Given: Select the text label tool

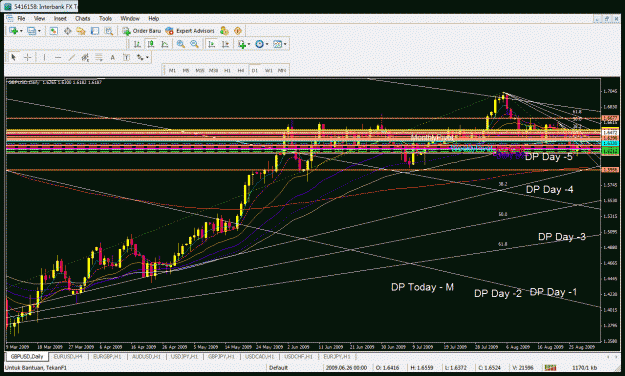Looking at the screenshot, I should click(126, 57).
